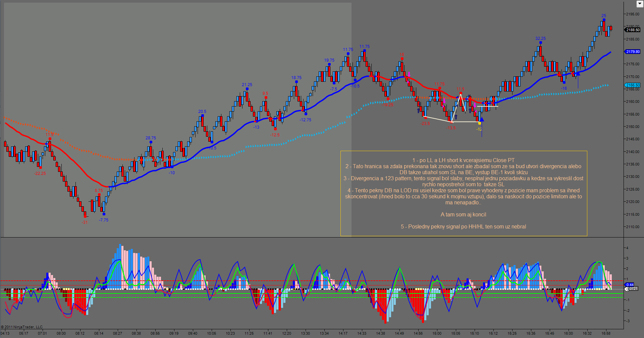Click the NinjaTrader LLC copyright text
Viewport: 644px width, 338px height.
tap(22, 327)
